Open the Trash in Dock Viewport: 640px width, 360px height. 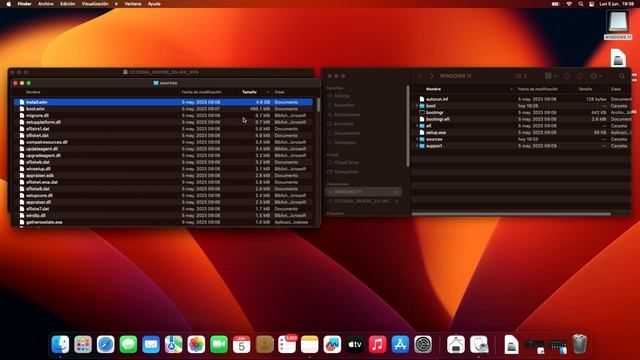580,344
